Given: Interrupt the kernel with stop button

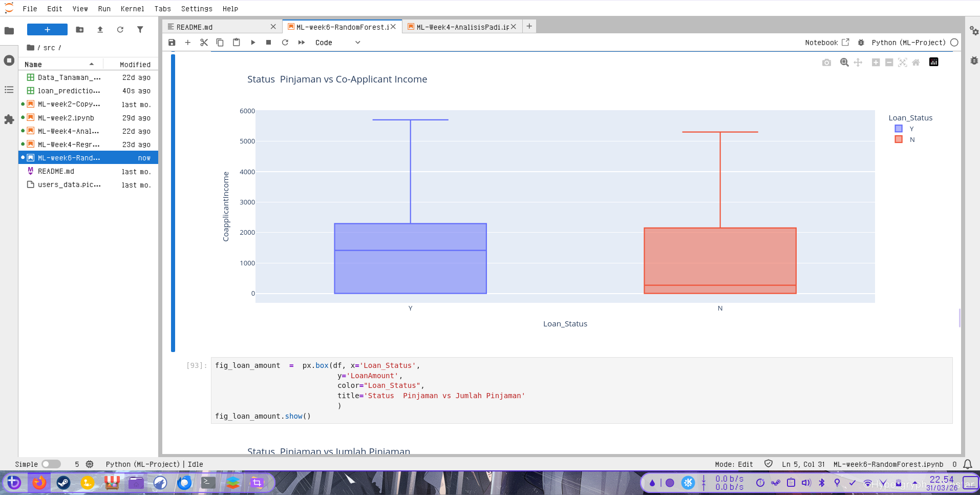Looking at the screenshot, I should [269, 43].
